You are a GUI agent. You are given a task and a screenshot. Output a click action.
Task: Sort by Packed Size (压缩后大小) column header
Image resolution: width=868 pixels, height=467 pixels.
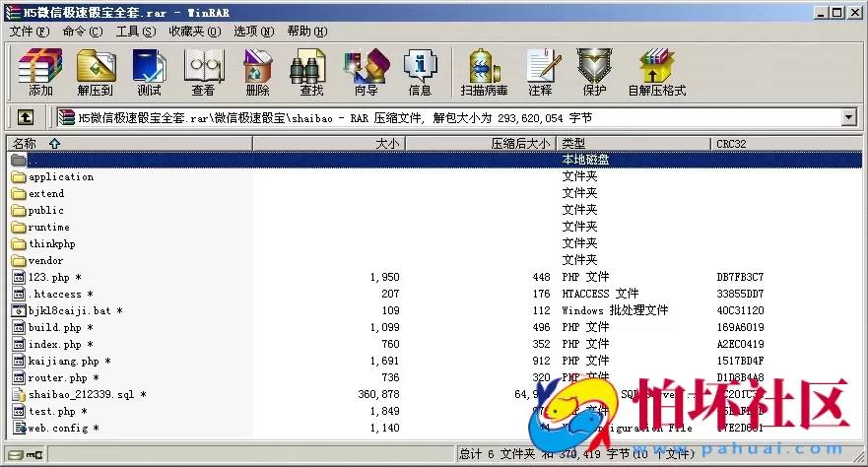(481, 144)
